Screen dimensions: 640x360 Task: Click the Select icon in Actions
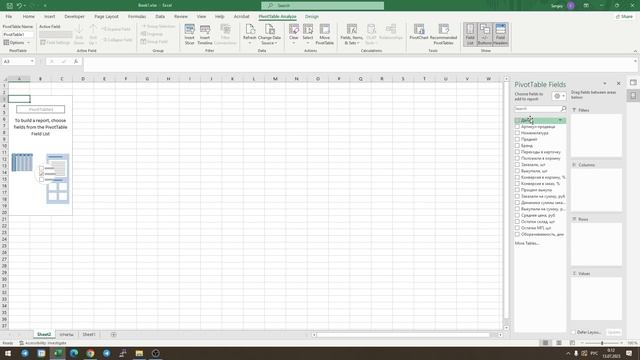click(x=308, y=34)
